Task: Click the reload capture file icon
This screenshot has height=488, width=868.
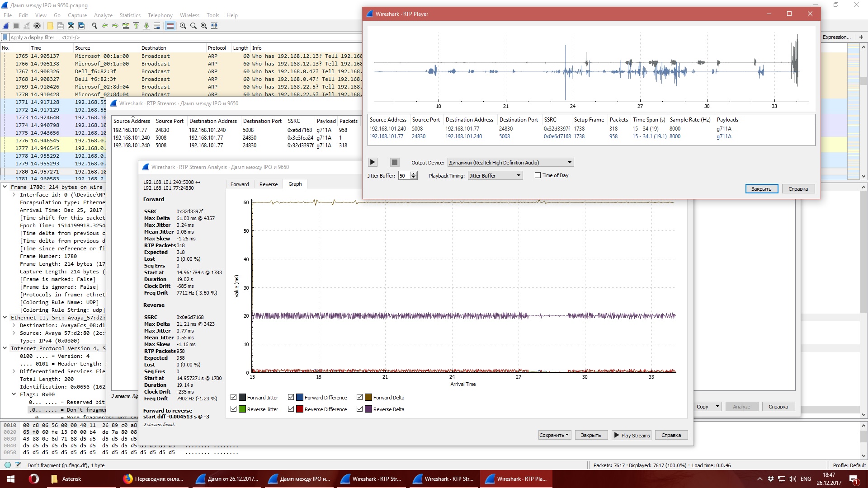Action: (x=81, y=26)
